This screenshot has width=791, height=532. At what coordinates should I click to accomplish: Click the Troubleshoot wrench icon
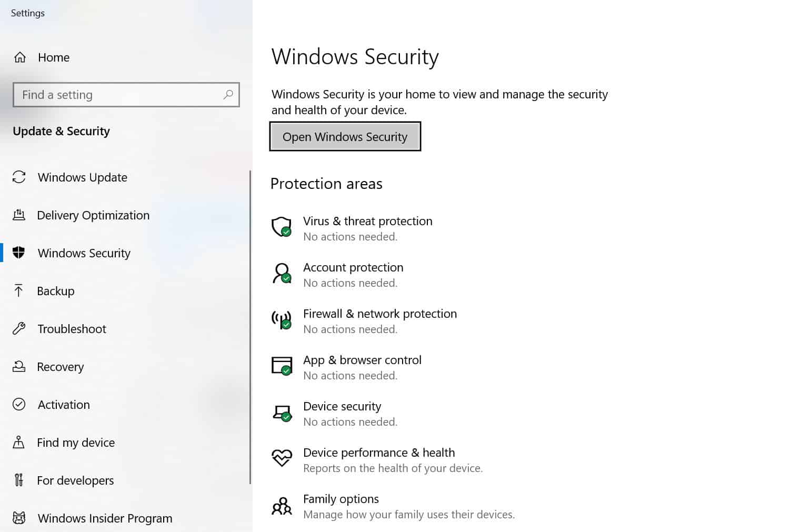tap(19, 328)
